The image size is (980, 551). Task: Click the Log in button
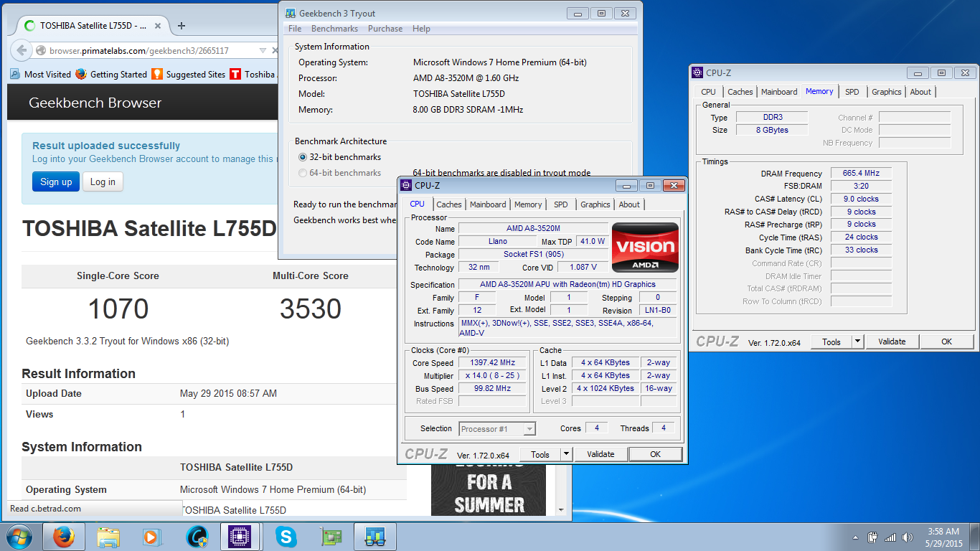103,182
